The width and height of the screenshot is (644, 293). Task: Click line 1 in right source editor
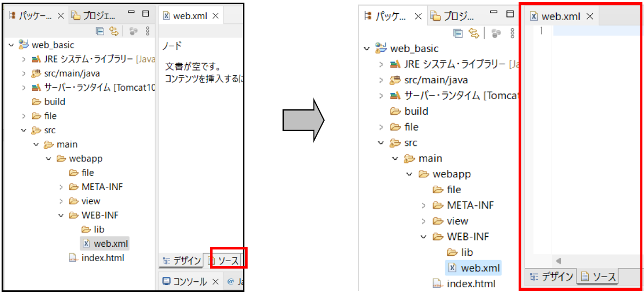click(x=595, y=31)
